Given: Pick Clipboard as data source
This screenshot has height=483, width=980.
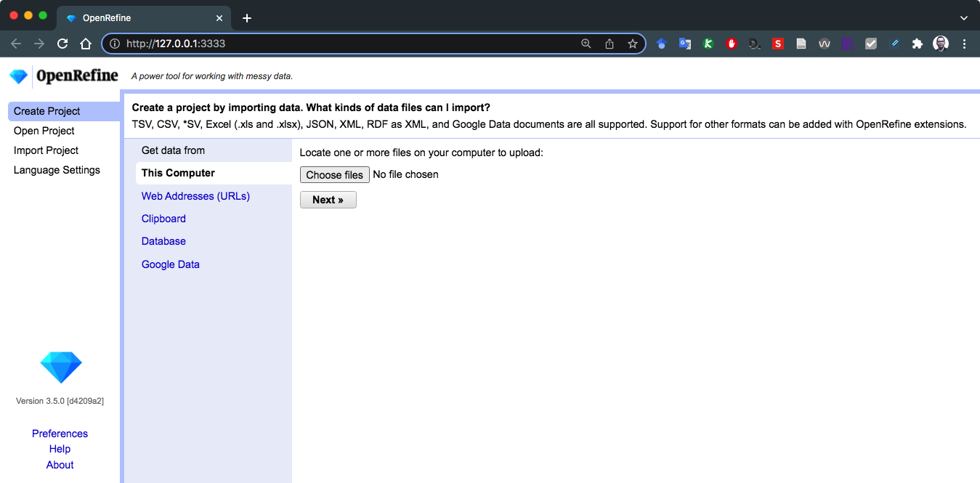Looking at the screenshot, I should tap(163, 219).
